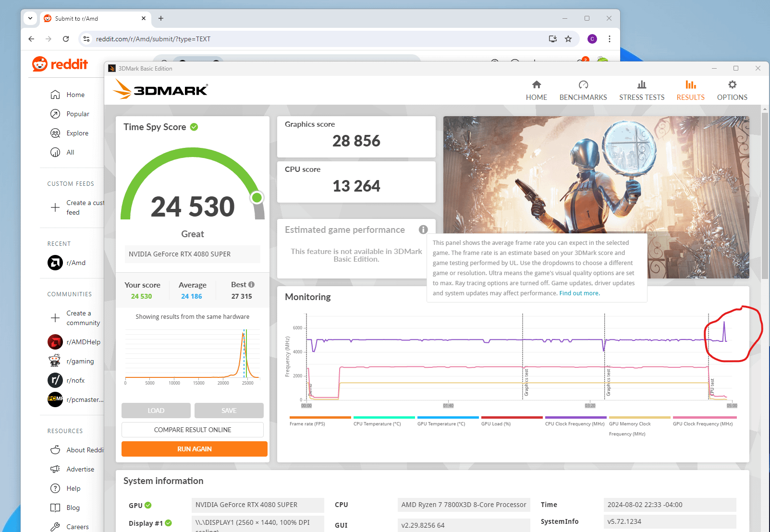Click the browser back arrow
Screen dimensions: 770x532
pos(31,39)
